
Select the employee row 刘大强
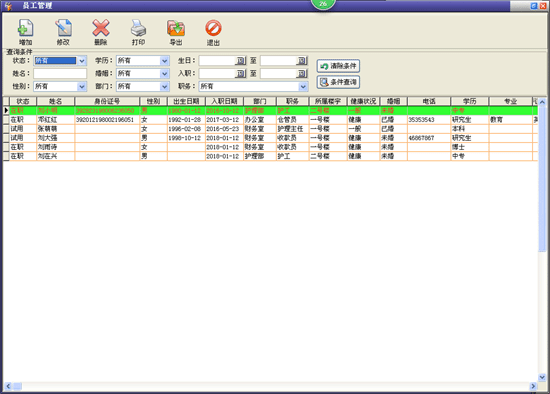coord(270,138)
